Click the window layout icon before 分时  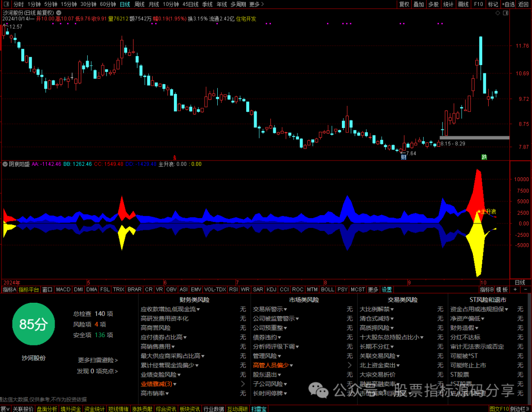[x=6, y=4]
